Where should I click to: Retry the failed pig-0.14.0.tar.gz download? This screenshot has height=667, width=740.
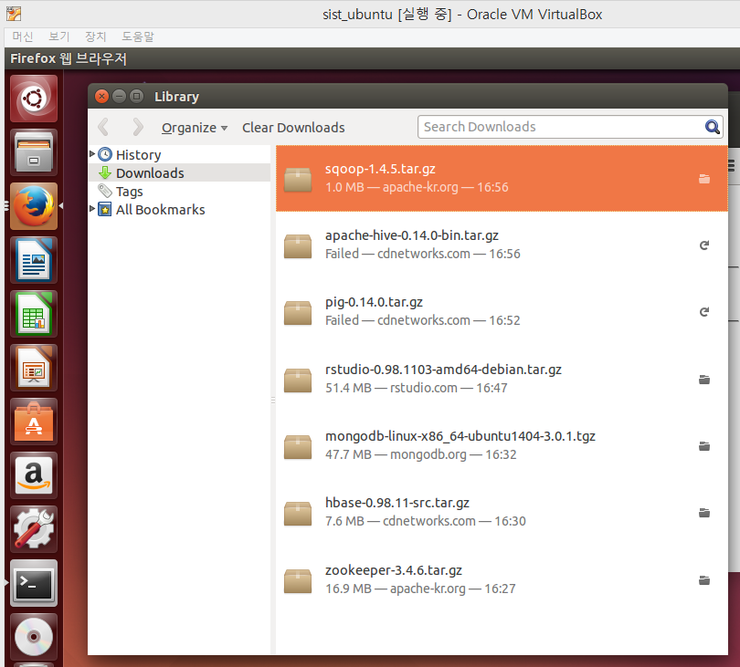click(704, 312)
